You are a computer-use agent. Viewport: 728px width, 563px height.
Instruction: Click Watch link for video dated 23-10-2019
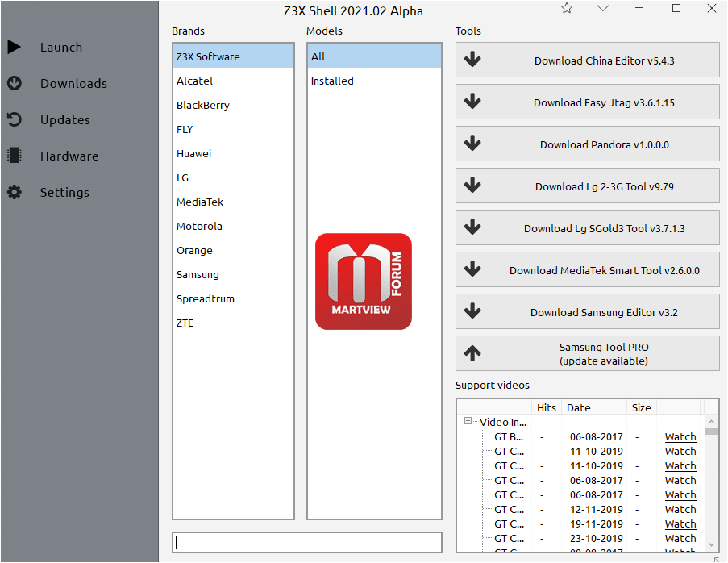coord(680,538)
